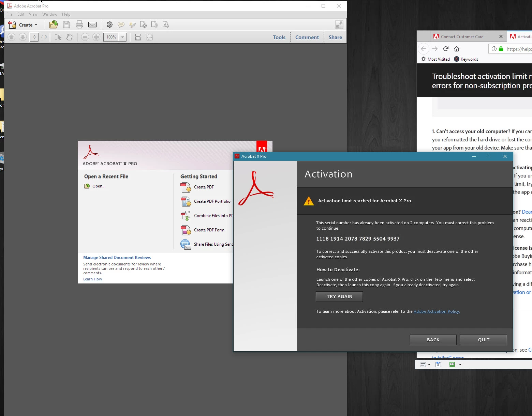Screen dimensions: 532x416
Task: Click Combine Files into PDF option
Action: 207,216
